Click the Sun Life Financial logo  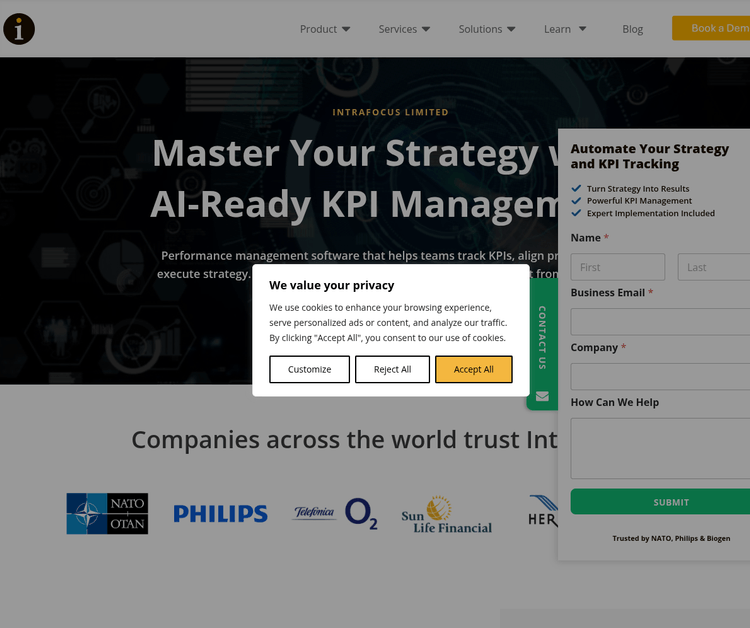(447, 515)
